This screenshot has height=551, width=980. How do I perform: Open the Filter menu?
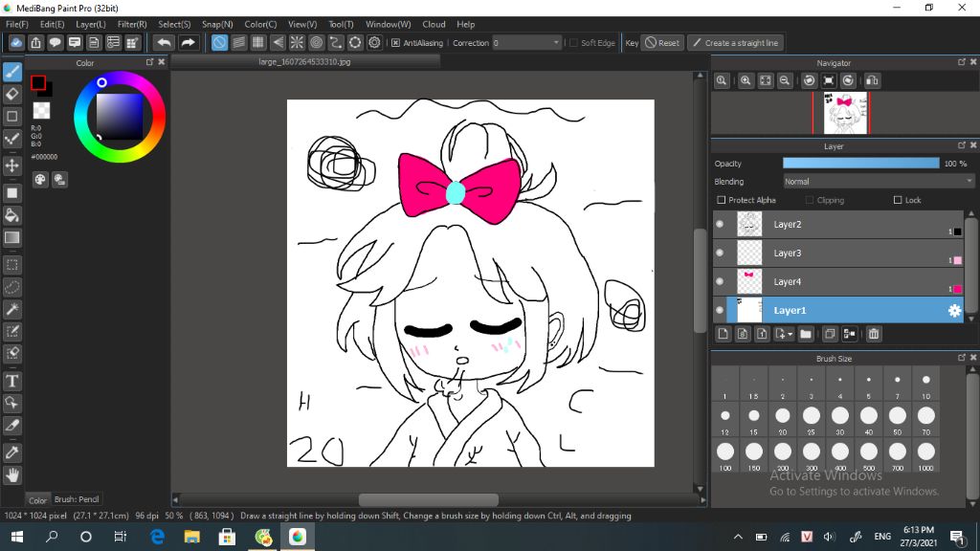coord(132,24)
